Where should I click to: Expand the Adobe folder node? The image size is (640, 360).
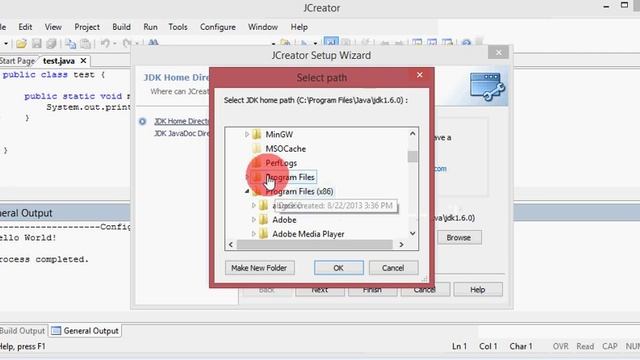click(x=253, y=220)
